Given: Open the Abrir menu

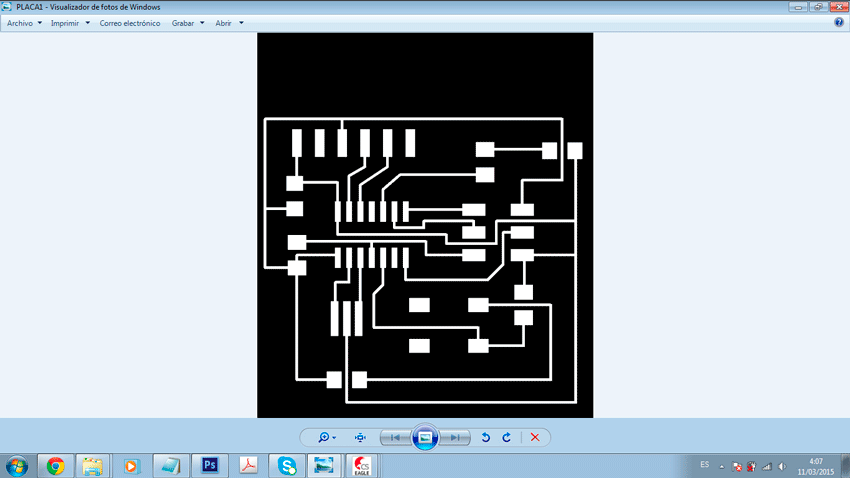Looking at the screenshot, I should tap(223, 23).
